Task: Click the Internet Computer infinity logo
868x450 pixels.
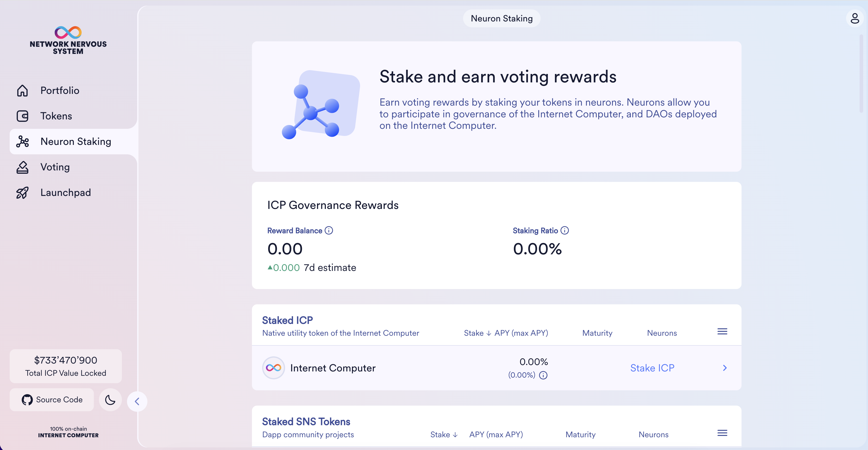Action: coord(273,368)
